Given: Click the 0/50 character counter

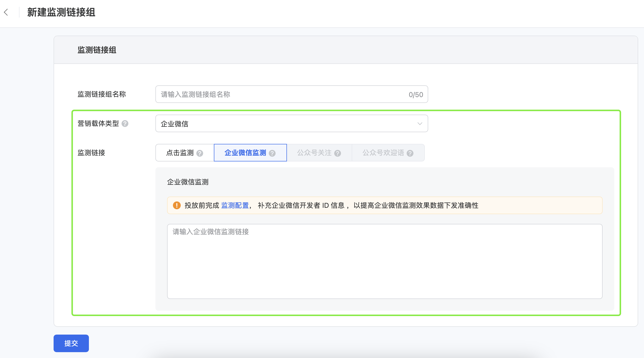Looking at the screenshot, I should tap(416, 95).
